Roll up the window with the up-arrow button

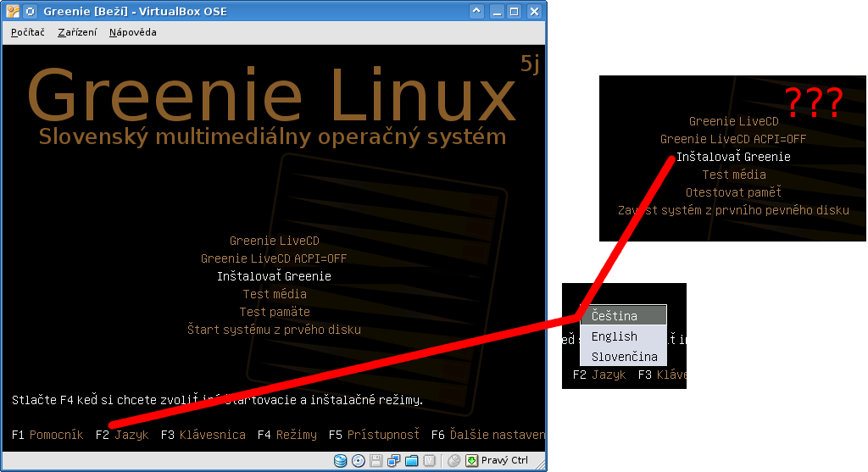476,11
